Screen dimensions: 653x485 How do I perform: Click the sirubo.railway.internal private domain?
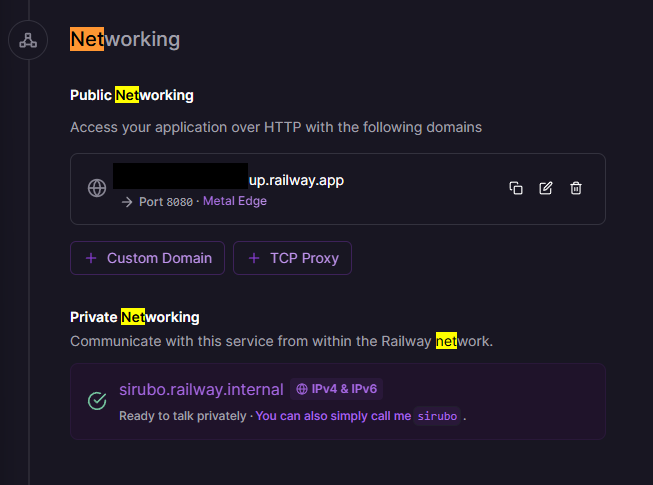(200, 389)
